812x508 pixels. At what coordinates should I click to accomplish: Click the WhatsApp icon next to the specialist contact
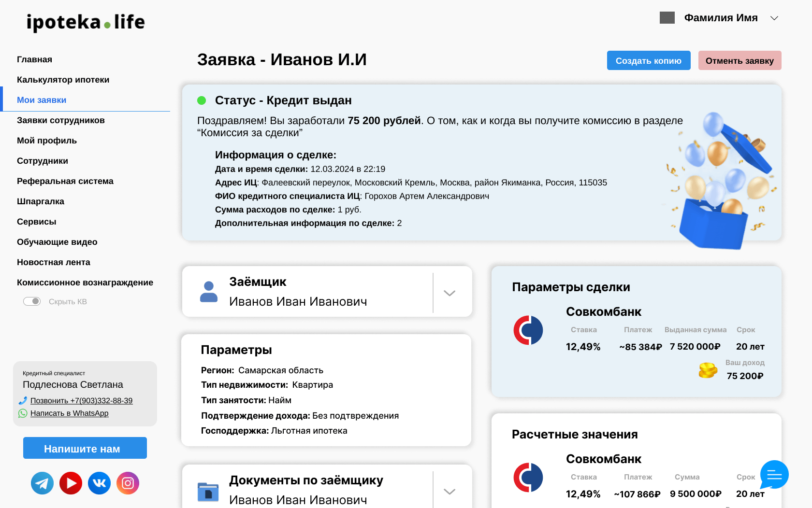22,413
